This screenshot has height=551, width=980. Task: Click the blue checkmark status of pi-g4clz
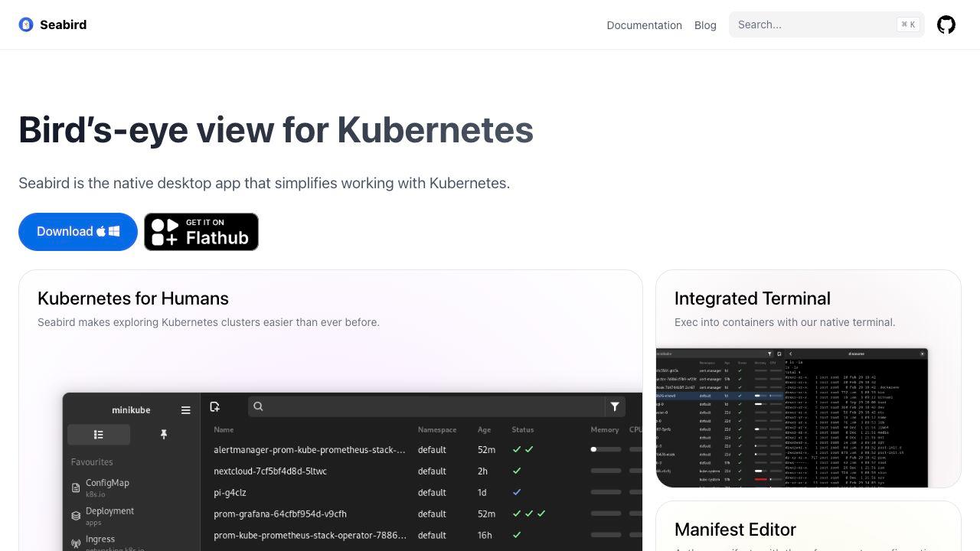[x=517, y=493]
